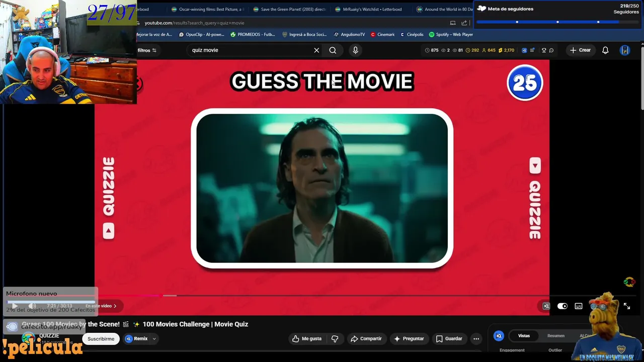The image size is (644, 362).
Task: Click the down-arrow square on the right QUIZZIE banner
Action: (535, 165)
